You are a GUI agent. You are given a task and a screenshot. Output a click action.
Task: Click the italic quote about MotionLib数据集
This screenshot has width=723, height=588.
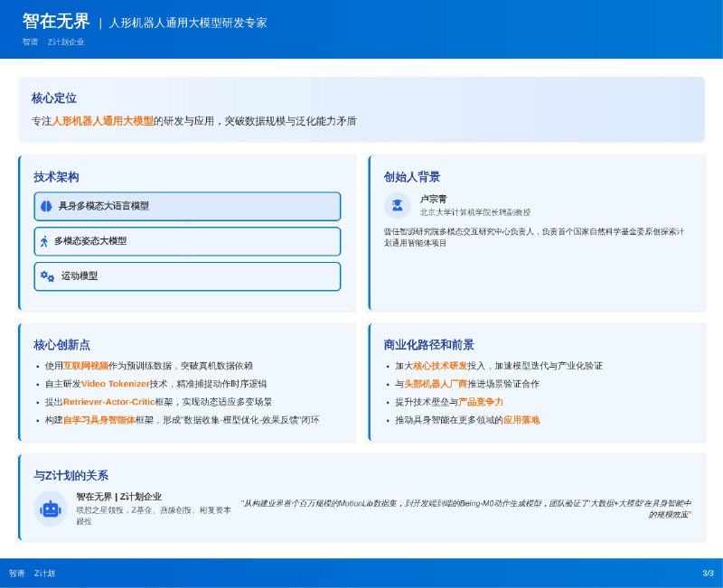(x=465, y=509)
